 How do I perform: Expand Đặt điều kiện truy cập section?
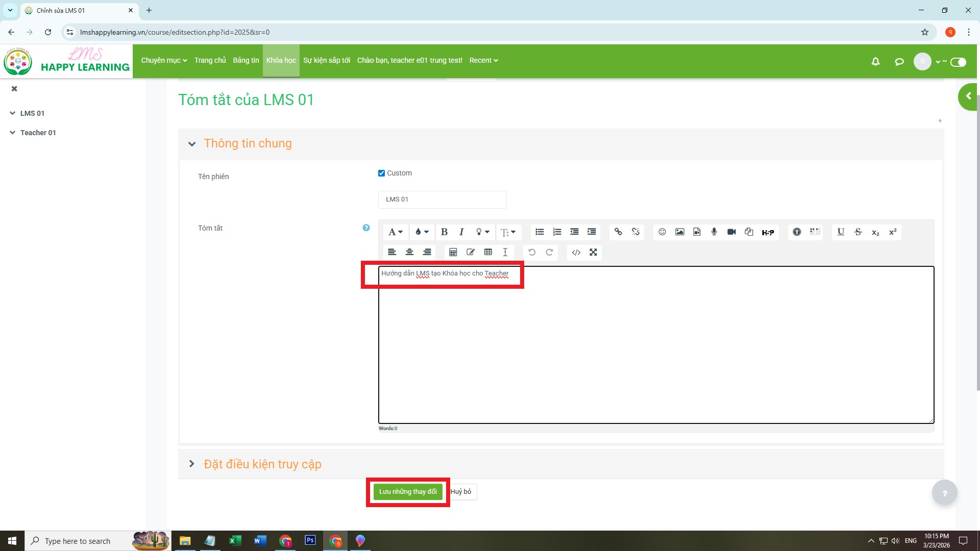click(192, 464)
